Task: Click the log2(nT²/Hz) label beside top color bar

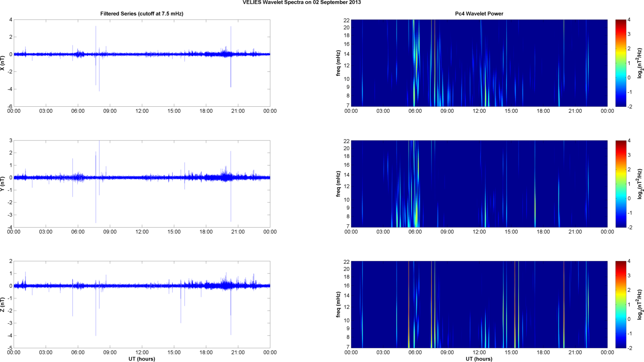Action: (640, 63)
